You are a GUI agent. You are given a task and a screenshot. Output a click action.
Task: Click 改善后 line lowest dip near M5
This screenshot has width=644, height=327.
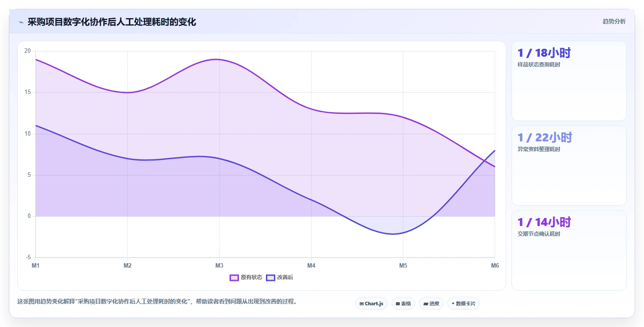tap(393, 234)
